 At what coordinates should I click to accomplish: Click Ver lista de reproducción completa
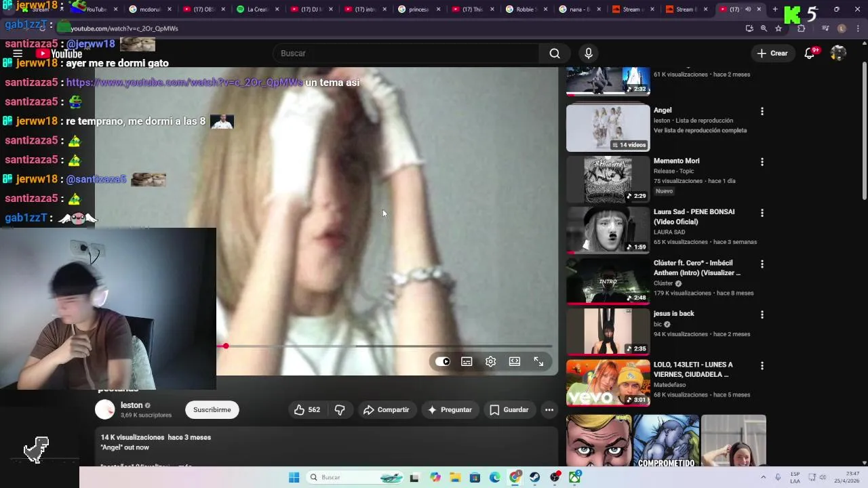(700, 130)
